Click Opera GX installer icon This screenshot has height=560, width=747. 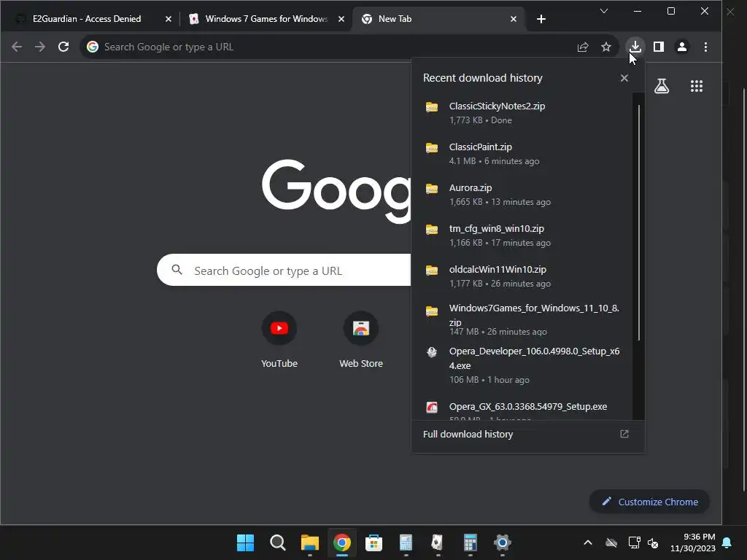click(x=432, y=407)
